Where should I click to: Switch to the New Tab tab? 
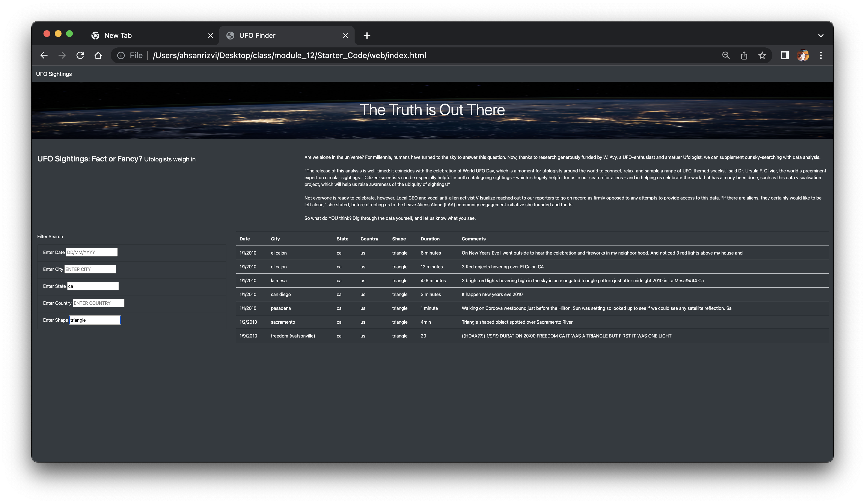click(x=118, y=35)
